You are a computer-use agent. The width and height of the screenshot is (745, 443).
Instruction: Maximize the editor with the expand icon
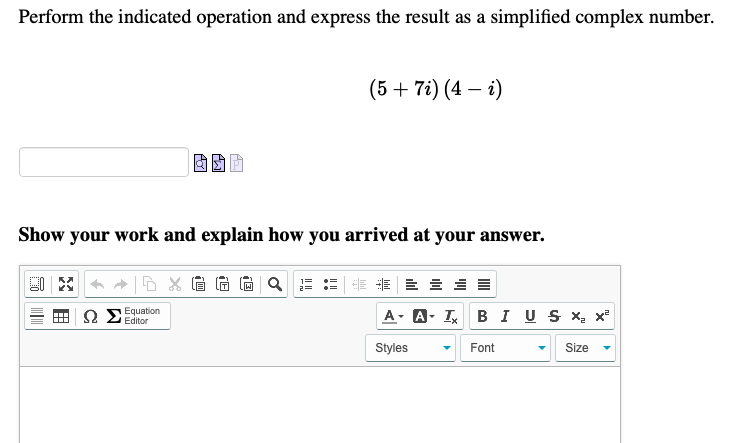click(66, 284)
